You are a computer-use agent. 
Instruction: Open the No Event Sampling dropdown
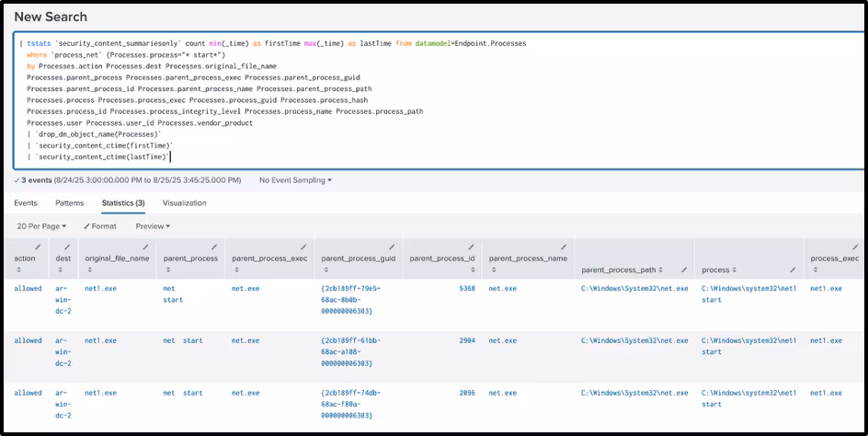pyautogui.click(x=295, y=180)
